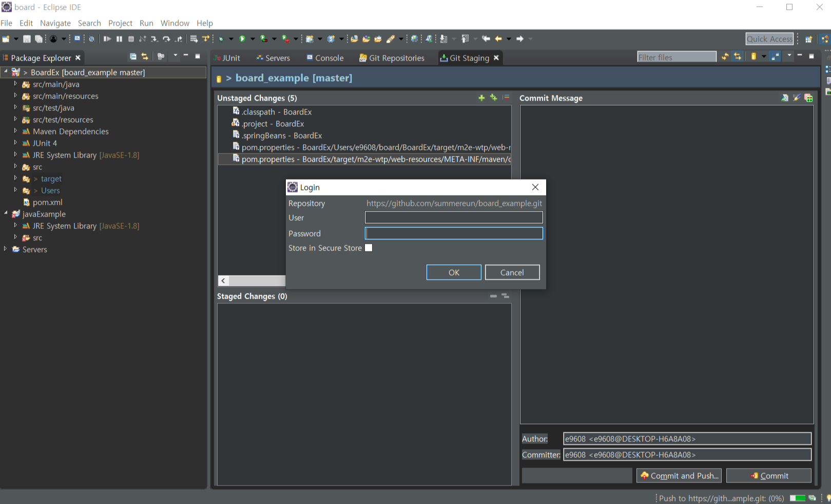Click the Password input field
The width and height of the screenshot is (831, 504).
pyautogui.click(x=454, y=234)
